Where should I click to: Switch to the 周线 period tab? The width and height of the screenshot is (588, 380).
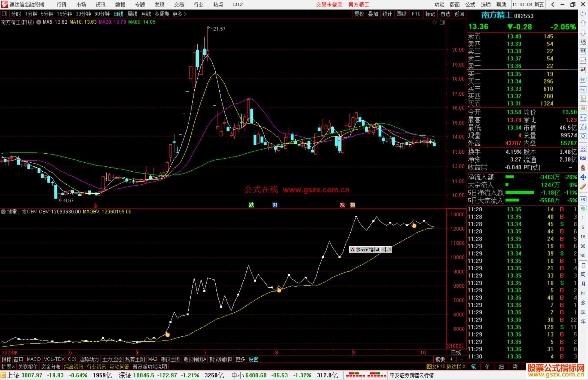click(132, 14)
